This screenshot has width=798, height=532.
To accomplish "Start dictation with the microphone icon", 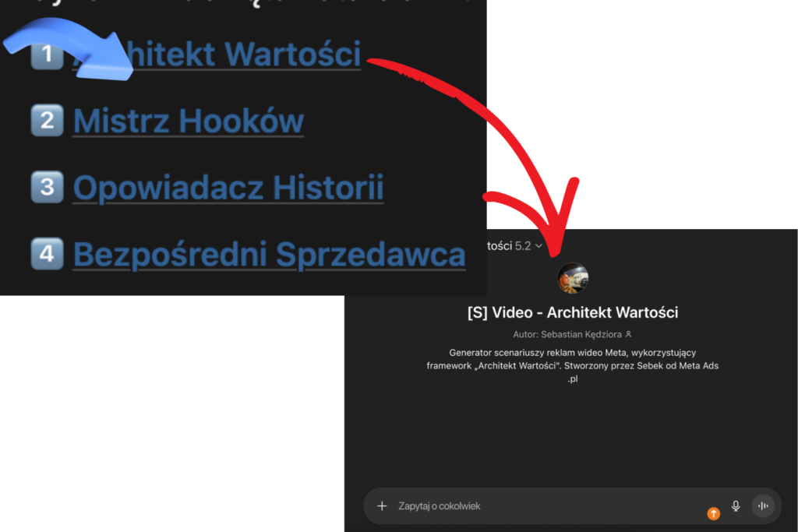I will coord(736,506).
